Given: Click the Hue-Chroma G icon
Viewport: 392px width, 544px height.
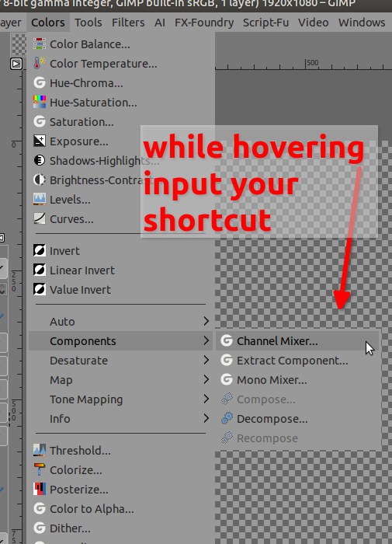Looking at the screenshot, I should click(40, 83).
